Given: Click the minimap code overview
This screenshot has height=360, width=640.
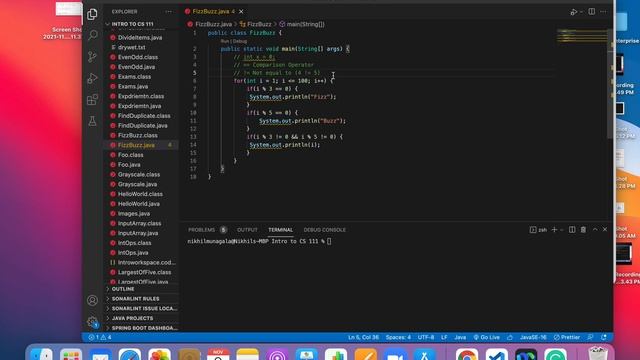Looking at the screenshot, I should [582, 36].
